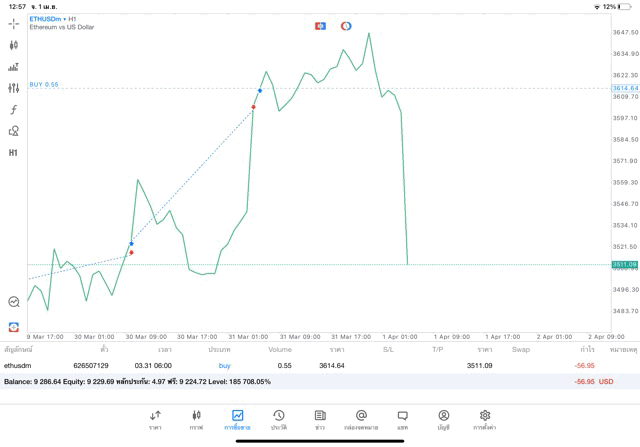The width and height of the screenshot is (640, 447).
Task: Tap the BUY 0.55 trade level line
Action: 44,85
